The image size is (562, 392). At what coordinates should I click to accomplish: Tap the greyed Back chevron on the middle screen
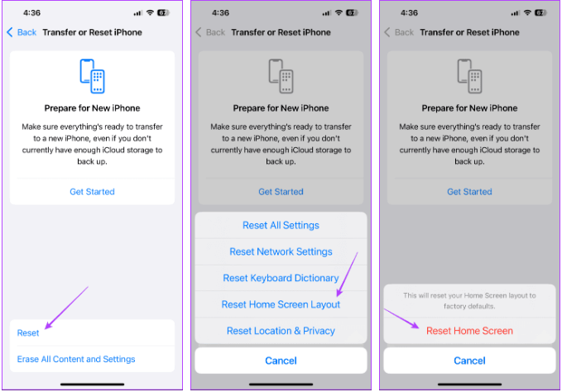pyautogui.click(x=199, y=32)
